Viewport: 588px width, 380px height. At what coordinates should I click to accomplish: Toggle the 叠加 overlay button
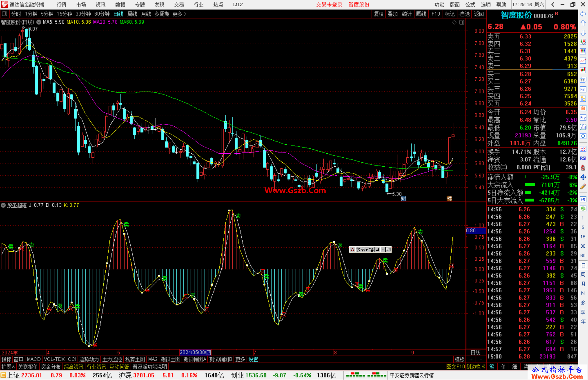pyautogui.click(x=393, y=14)
